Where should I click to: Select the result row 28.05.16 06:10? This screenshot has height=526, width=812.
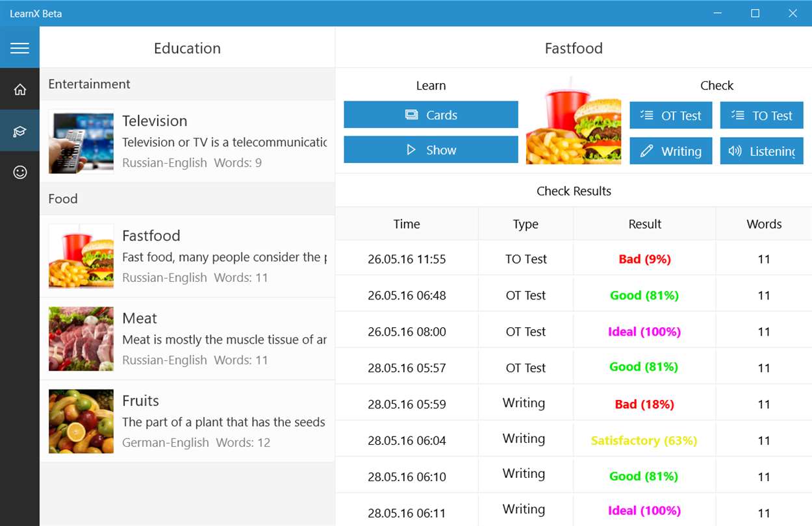pos(574,476)
